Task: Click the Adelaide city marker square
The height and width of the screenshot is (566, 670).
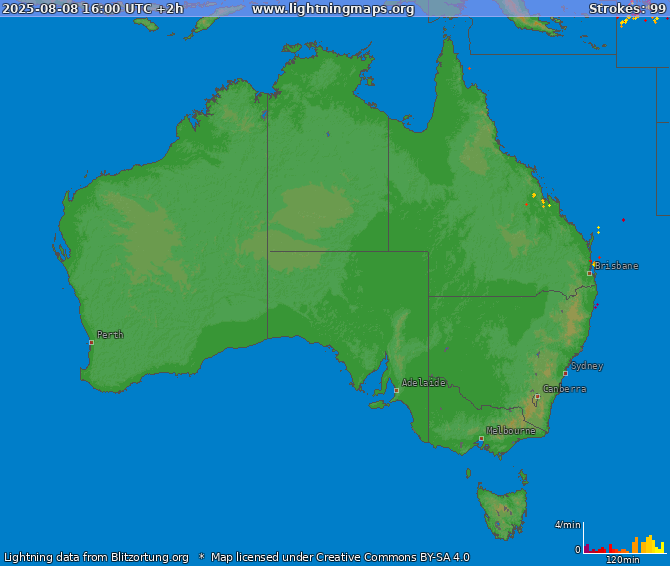Action: [396, 390]
